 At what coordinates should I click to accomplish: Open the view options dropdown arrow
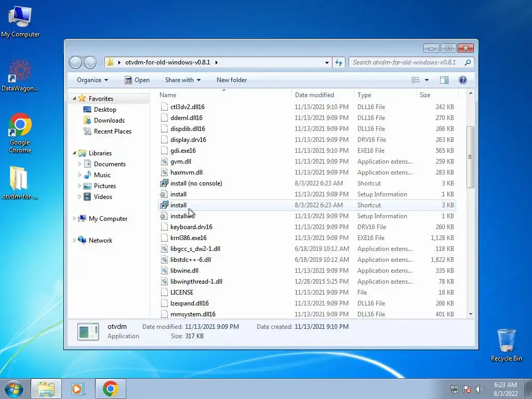(427, 80)
